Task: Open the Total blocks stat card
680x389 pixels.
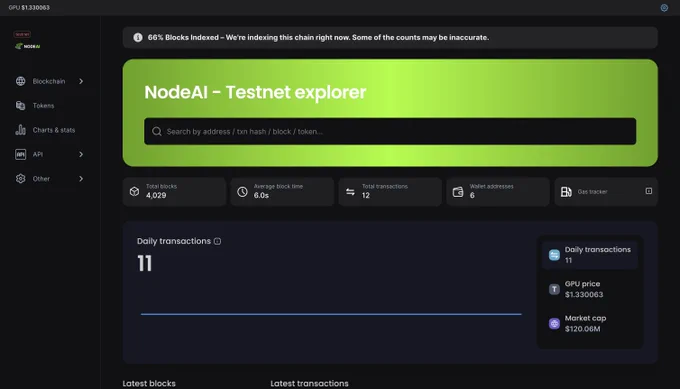Action: point(174,191)
